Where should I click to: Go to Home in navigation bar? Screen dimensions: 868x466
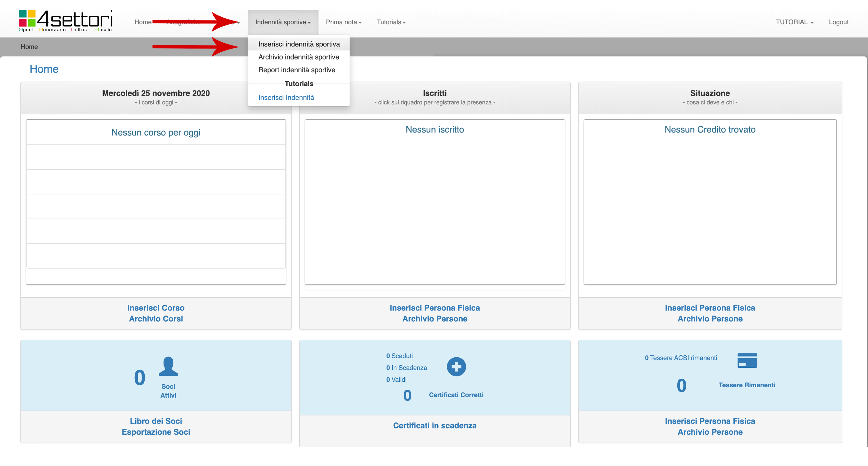[x=143, y=22]
